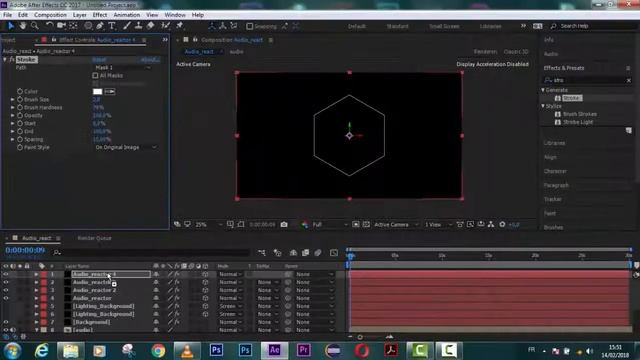The height and width of the screenshot is (360, 640).
Task: Toggle transparency grid in viewer
Action: click(366, 224)
